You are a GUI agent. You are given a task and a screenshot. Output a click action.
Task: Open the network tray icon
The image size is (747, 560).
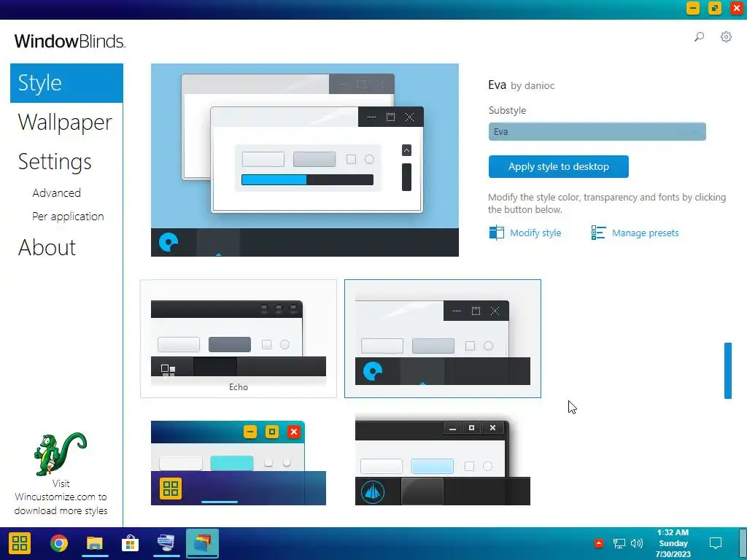[619, 543]
